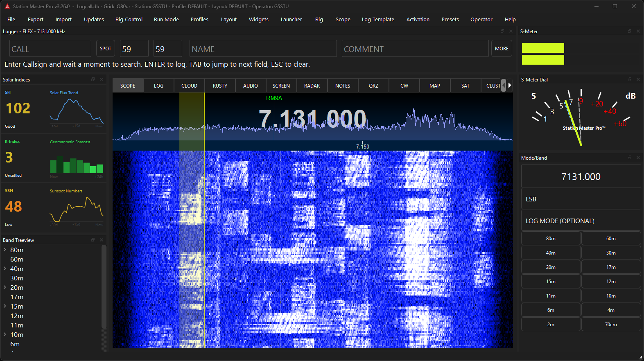Viewport: 644px width, 361px height.
Task: Close the S-Meter panel
Action: (638, 31)
